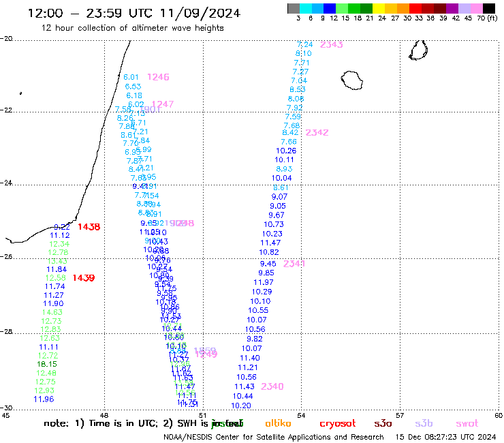Image resolution: width=504 pixels, height=443 pixels.
Task: Click the pink time label '2343'
Action: (x=332, y=45)
